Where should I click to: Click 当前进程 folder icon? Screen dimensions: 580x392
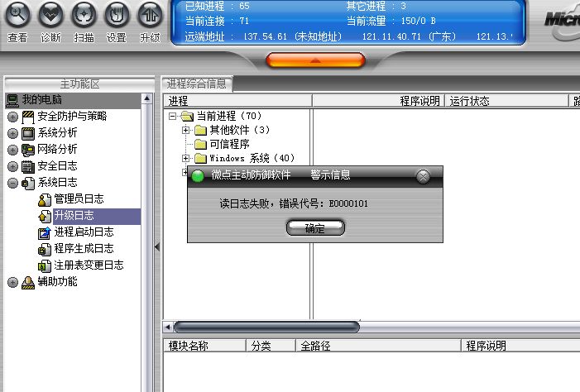click(x=187, y=117)
